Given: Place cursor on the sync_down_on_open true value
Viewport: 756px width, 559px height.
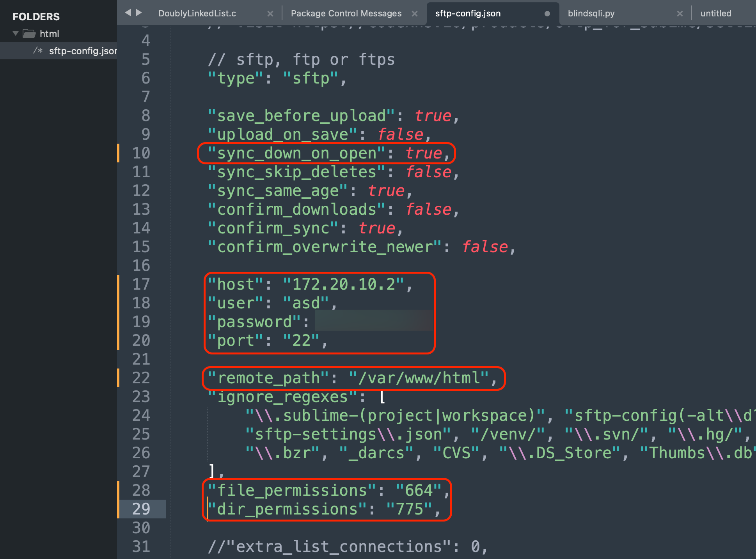Looking at the screenshot, I should (424, 153).
